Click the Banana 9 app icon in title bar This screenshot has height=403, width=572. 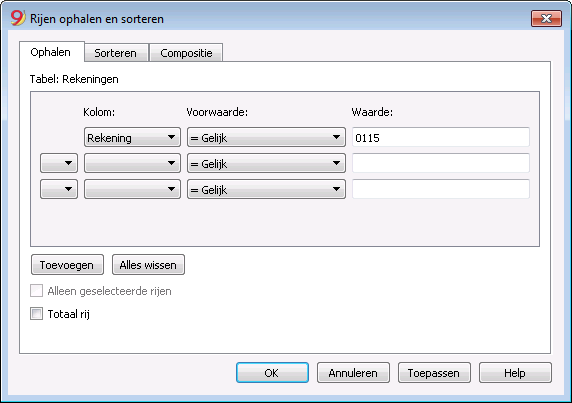[x=18, y=18]
